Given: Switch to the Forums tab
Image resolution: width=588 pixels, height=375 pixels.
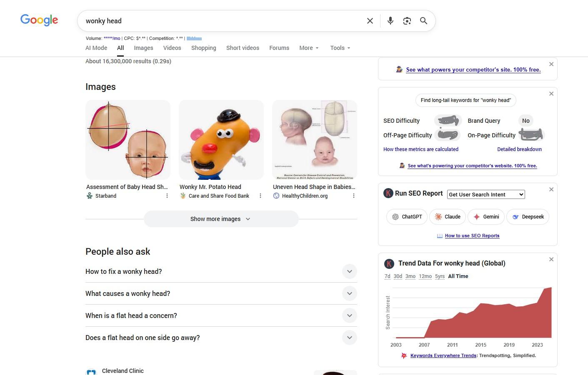Looking at the screenshot, I should (279, 48).
